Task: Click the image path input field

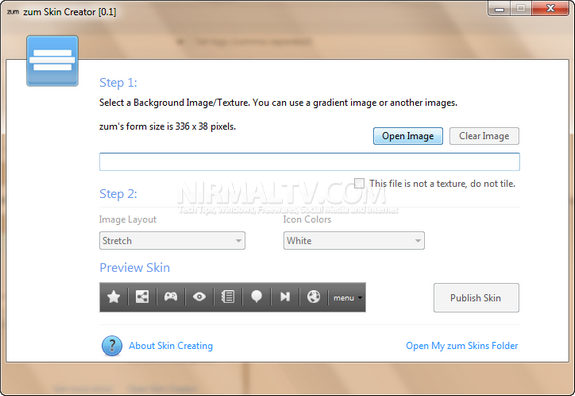Action: pyautogui.click(x=310, y=162)
